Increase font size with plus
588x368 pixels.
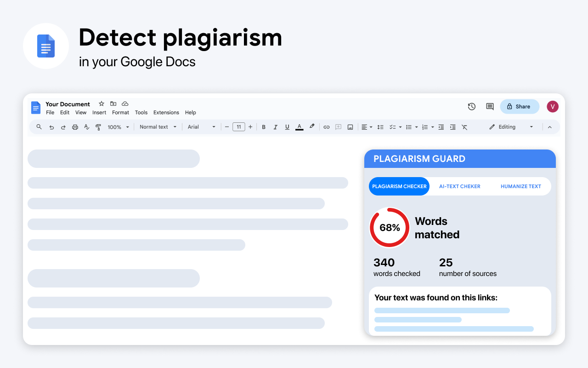[250, 127]
